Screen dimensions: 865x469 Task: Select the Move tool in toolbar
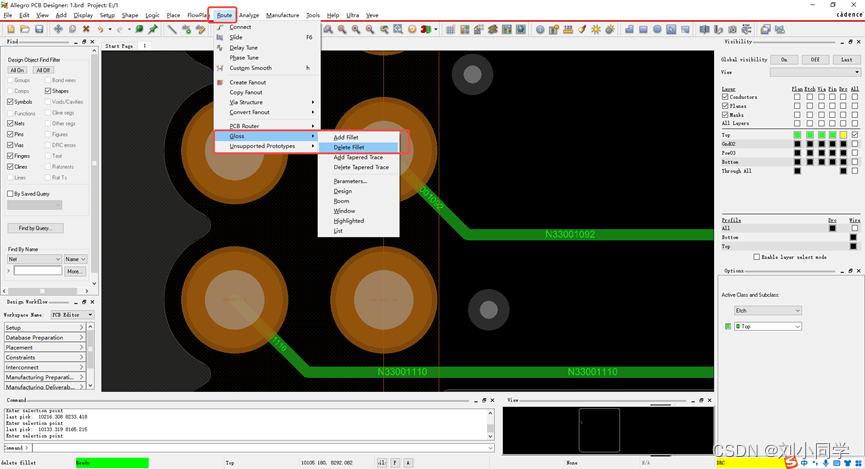pyautogui.click(x=58, y=29)
